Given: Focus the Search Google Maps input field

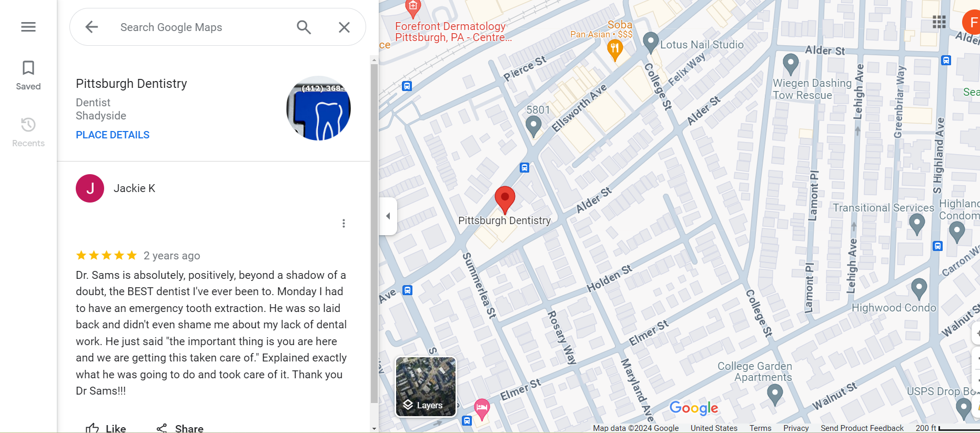Looking at the screenshot, I should (x=203, y=27).
